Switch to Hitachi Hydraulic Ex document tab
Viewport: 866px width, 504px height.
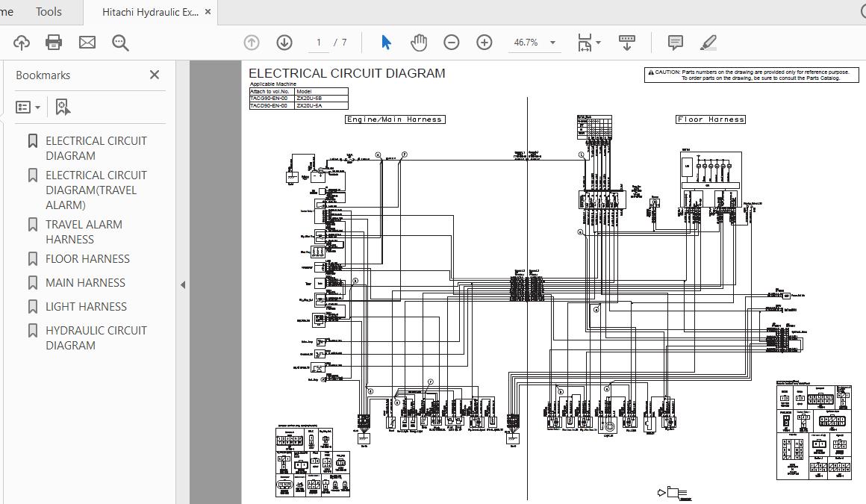click(149, 12)
